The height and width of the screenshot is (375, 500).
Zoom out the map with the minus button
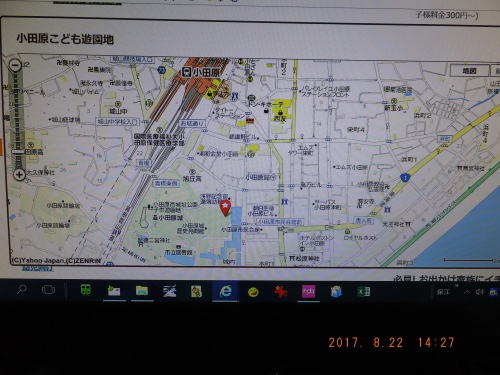click(16, 65)
